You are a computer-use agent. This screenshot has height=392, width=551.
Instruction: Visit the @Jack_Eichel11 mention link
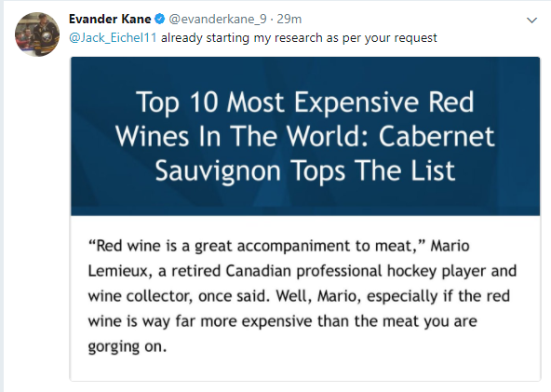pos(113,37)
